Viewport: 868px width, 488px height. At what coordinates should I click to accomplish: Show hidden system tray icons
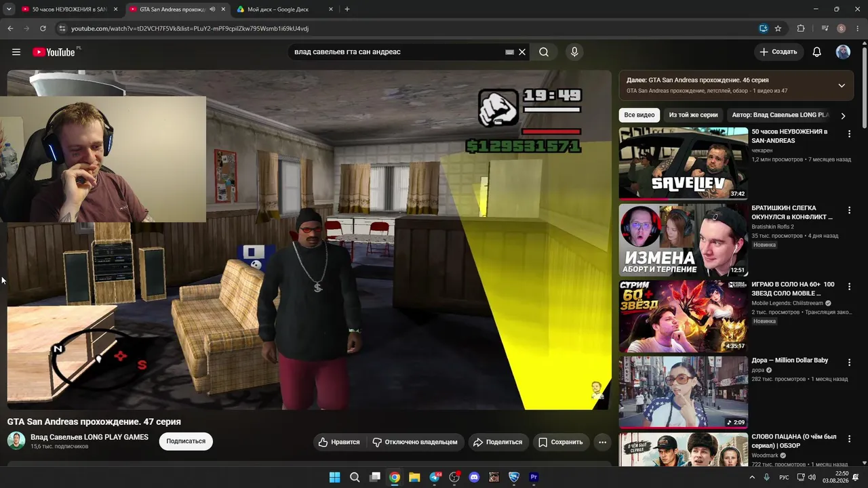(x=751, y=477)
